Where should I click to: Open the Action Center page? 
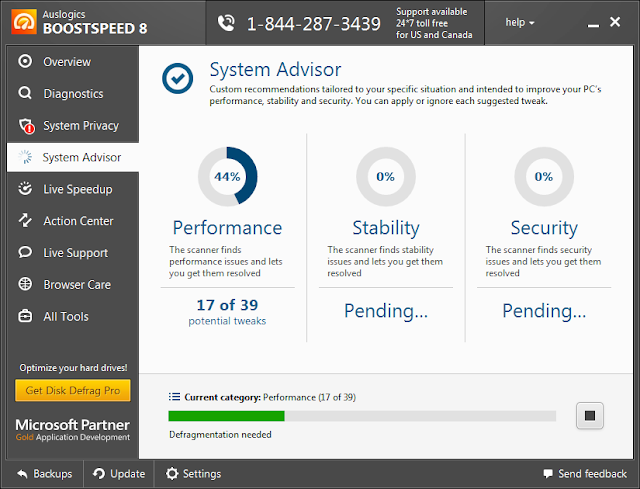coord(73,220)
